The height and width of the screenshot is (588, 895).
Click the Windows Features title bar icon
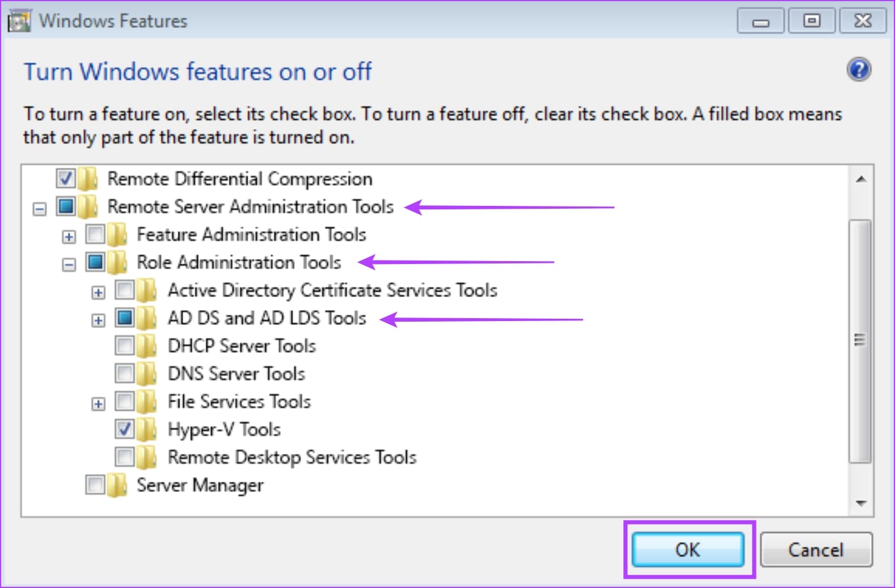click(x=19, y=22)
